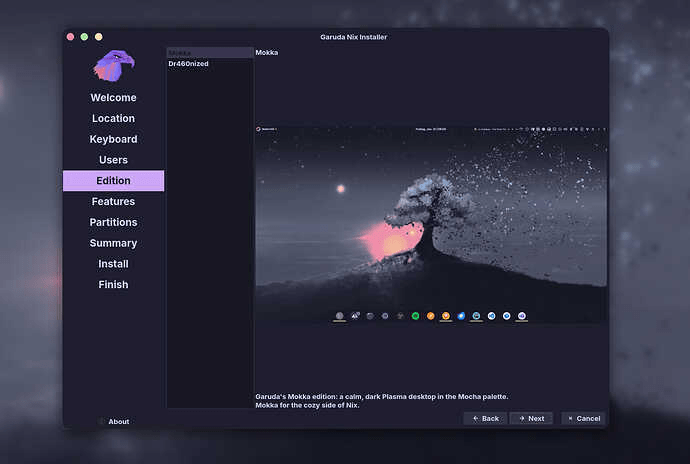Open the Summary step in sidebar
This screenshot has height=464, width=690.
pos(113,243)
